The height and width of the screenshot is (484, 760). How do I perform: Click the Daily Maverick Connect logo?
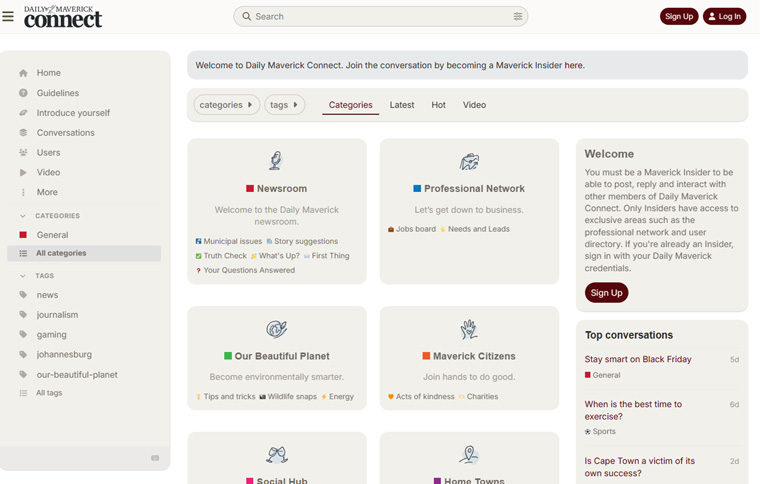(x=63, y=16)
